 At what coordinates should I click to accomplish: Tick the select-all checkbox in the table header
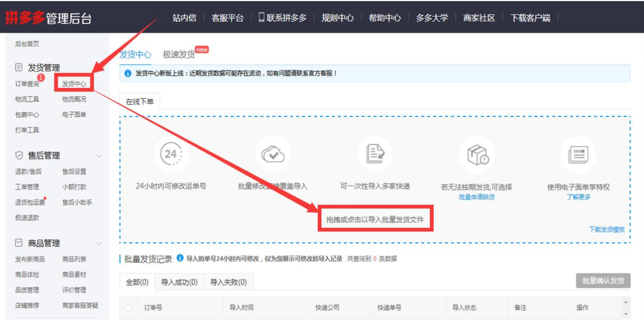pos(129,308)
